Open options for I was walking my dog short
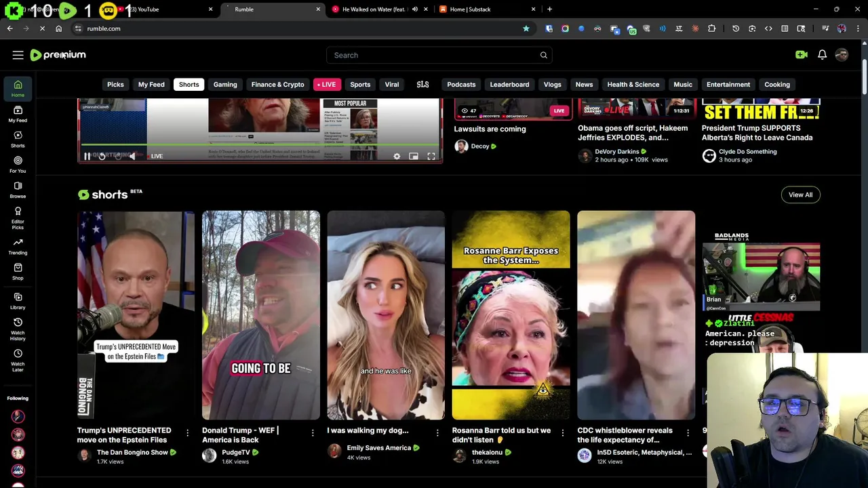Viewport: 868px width, 488px height. tap(437, 432)
